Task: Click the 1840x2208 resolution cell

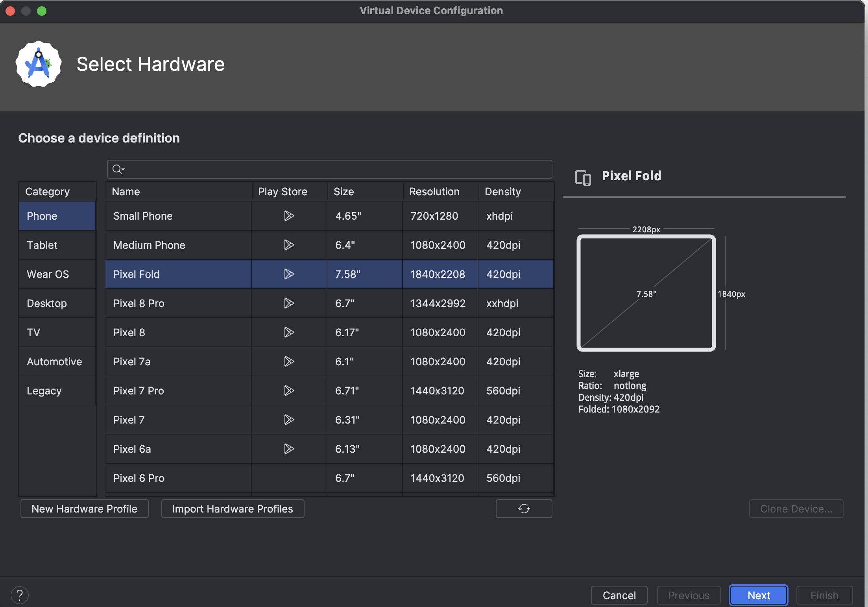Action: (440, 274)
